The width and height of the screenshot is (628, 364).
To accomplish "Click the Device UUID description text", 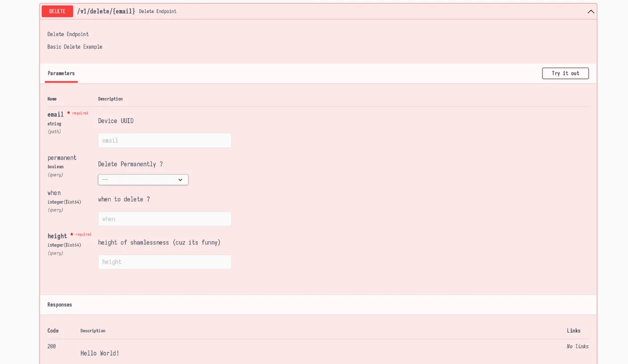I will 116,121.
